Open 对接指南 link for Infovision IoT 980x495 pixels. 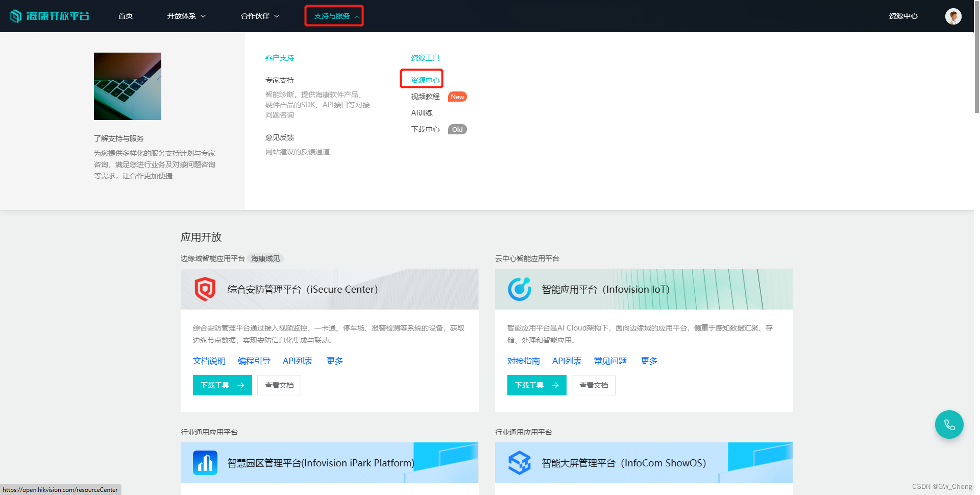[524, 361]
